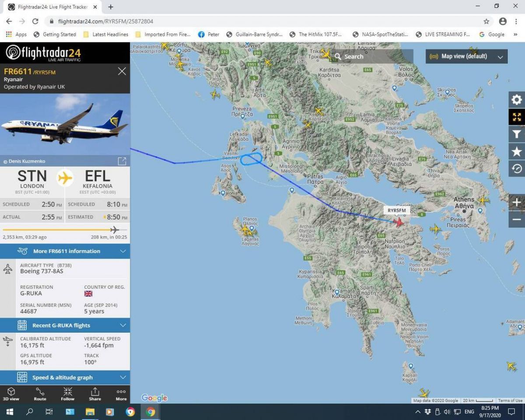The image size is (525, 420).
Task: Open the Map view (default) dropdown
Action: point(466,56)
